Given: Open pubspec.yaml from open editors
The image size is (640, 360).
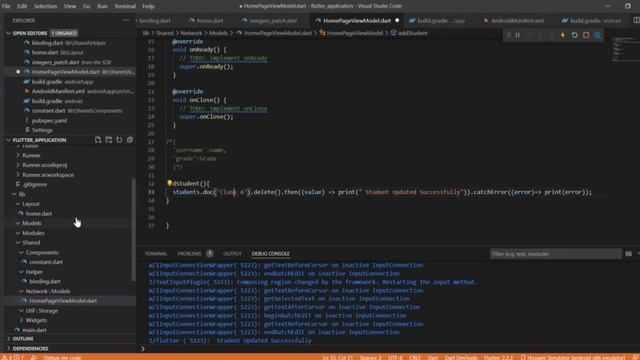Looking at the screenshot, I should tap(49, 120).
